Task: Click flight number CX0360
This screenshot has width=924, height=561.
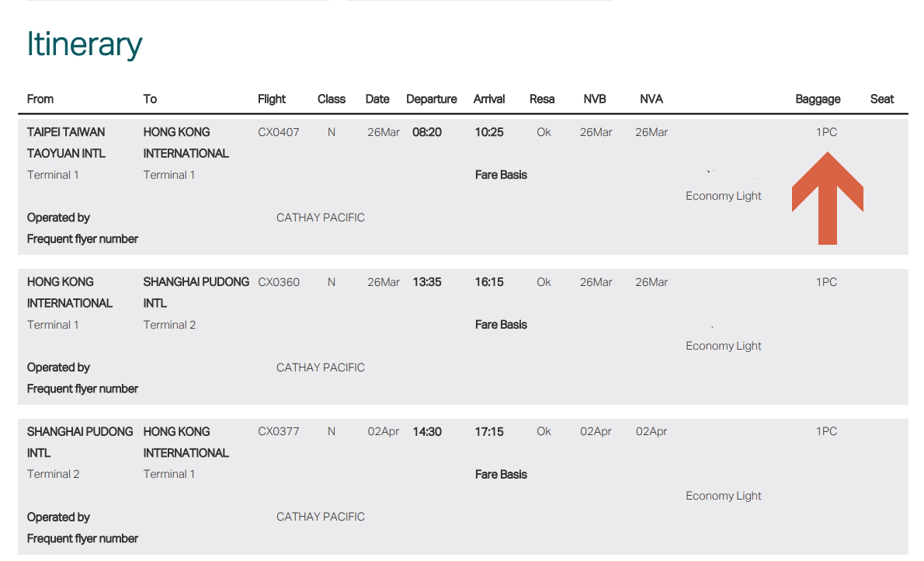Action: [278, 282]
